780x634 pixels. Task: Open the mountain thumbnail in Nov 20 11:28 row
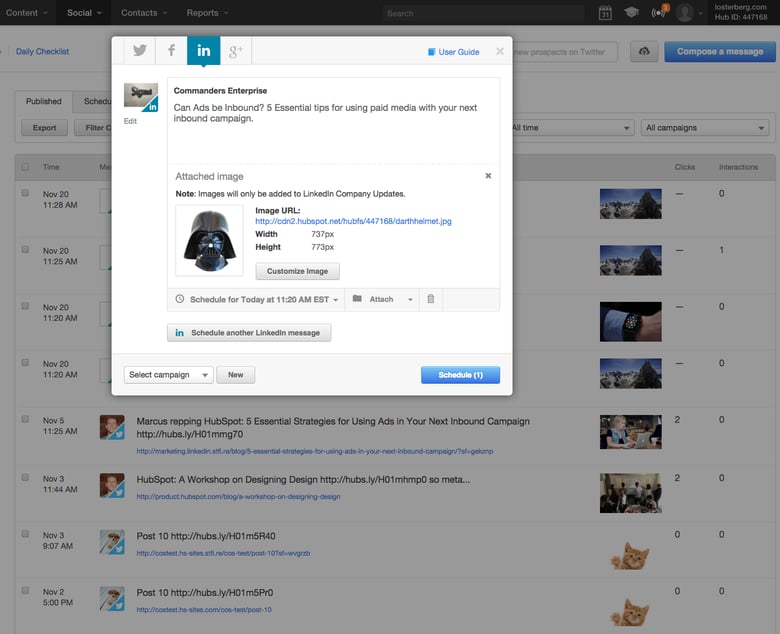[630, 204]
